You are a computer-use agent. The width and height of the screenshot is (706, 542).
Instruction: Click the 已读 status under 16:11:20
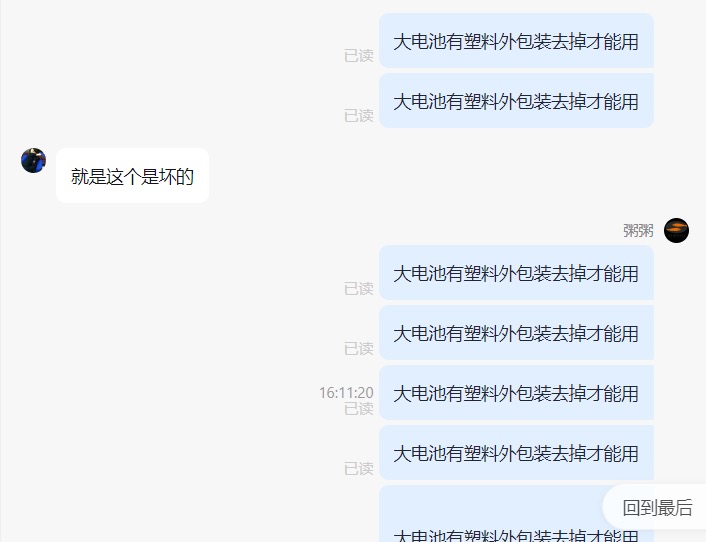(359, 409)
